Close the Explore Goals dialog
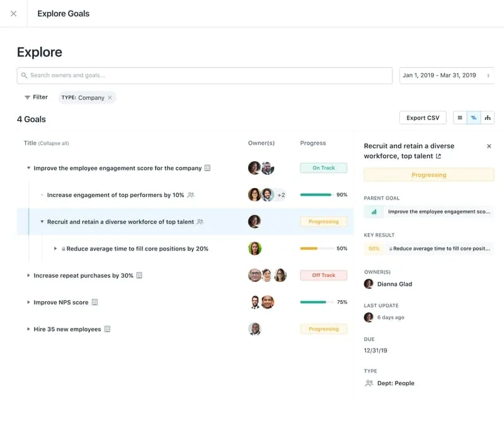 (13, 13)
